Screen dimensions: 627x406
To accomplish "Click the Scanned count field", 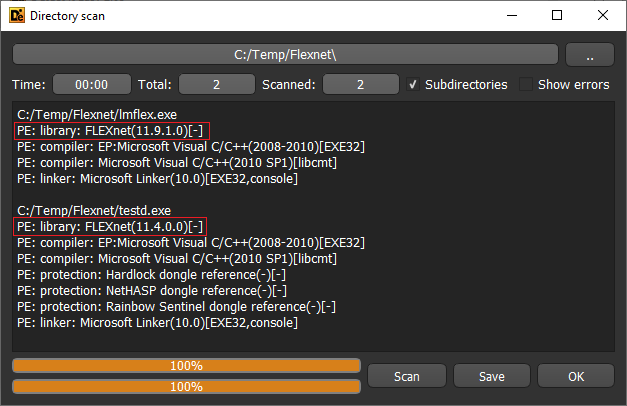I will pos(361,85).
